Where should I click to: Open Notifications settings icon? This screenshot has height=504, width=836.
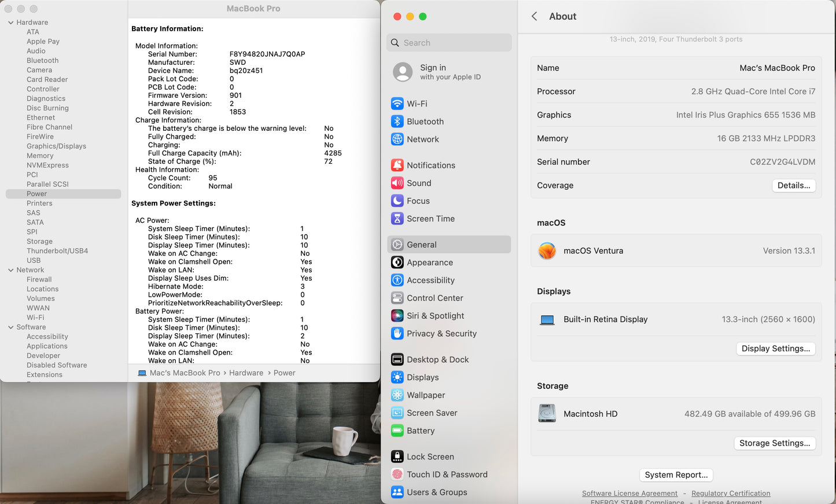[x=397, y=165]
